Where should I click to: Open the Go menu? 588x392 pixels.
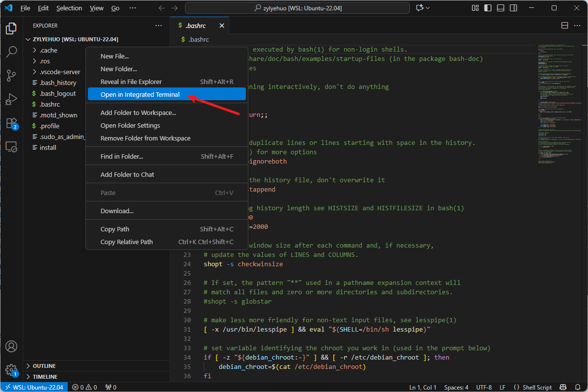point(115,8)
